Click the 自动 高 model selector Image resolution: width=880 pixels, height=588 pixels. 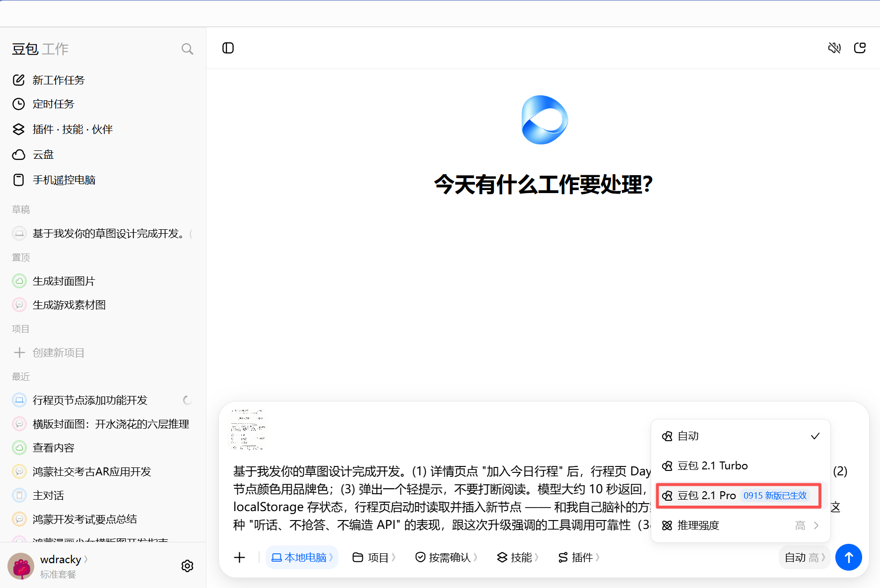coord(805,558)
